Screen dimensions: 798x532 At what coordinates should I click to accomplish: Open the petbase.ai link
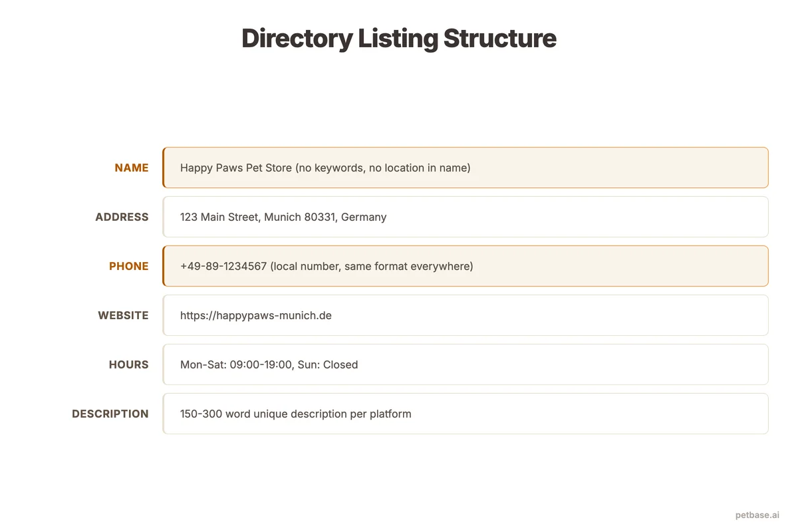tap(757, 515)
